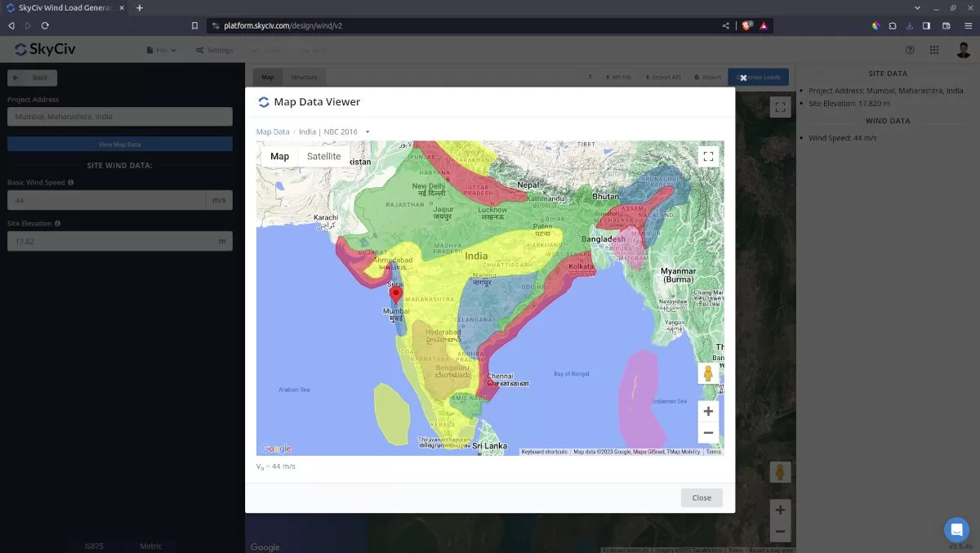Switch to the Structure tab
The width and height of the screenshot is (980, 553).
(304, 76)
